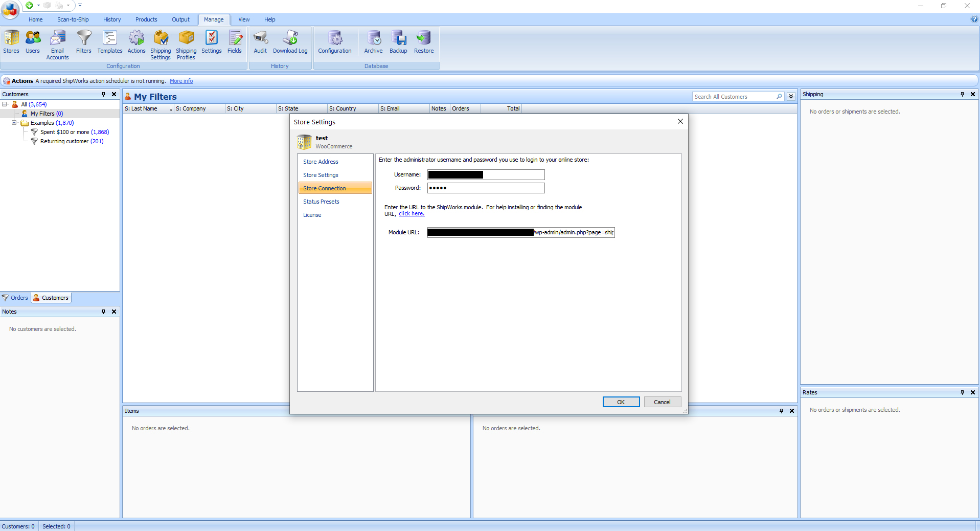Close the Rates panel
Viewport: 980px width, 531px height.
point(973,392)
